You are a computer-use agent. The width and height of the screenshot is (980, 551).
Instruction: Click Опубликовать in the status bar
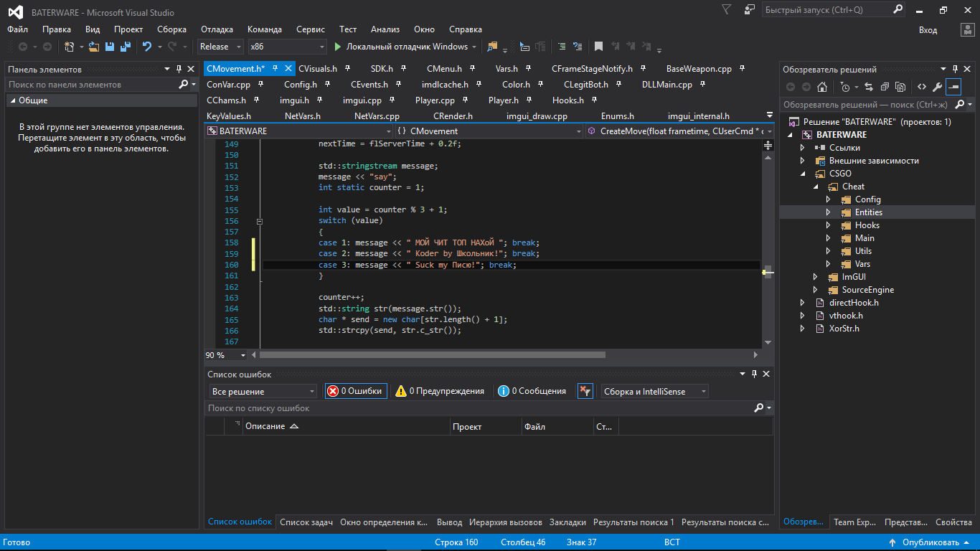(x=930, y=542)
